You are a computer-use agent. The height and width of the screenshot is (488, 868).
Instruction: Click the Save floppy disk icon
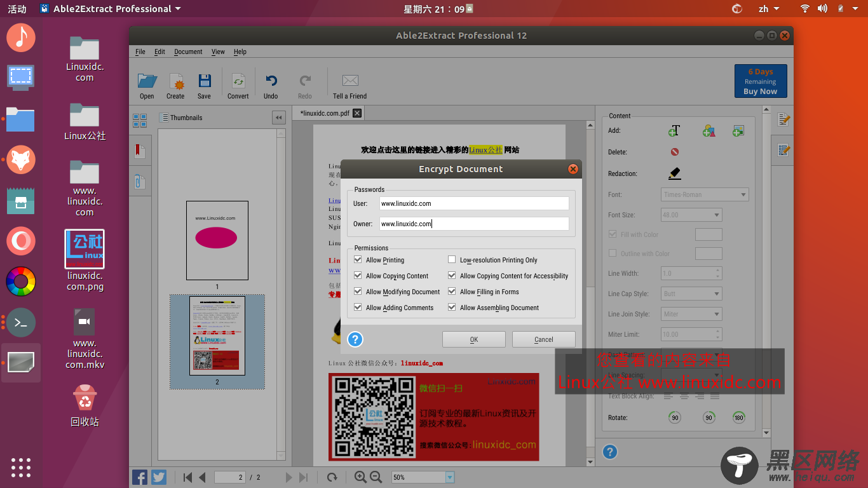pyautogui.click(x=204, y=81)
